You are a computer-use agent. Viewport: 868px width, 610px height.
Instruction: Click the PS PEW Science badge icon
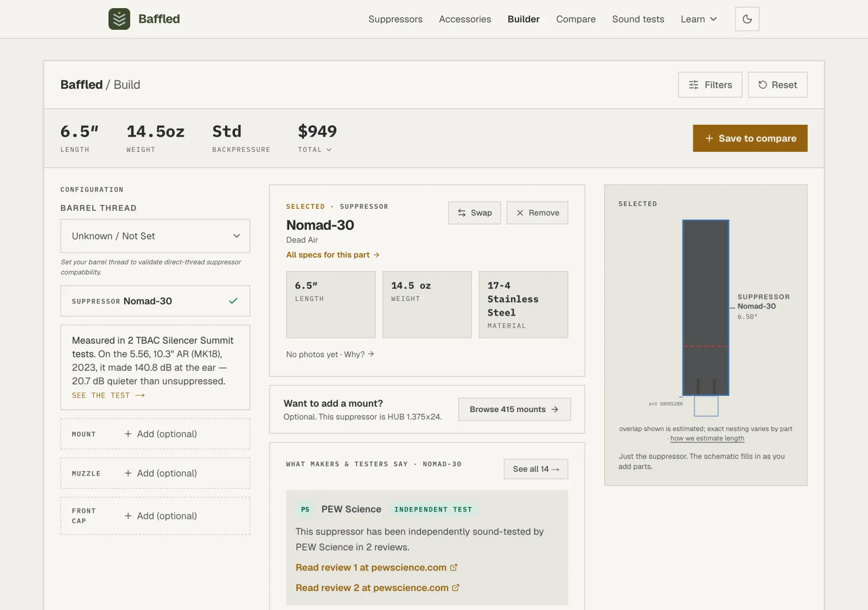(305, 510)
